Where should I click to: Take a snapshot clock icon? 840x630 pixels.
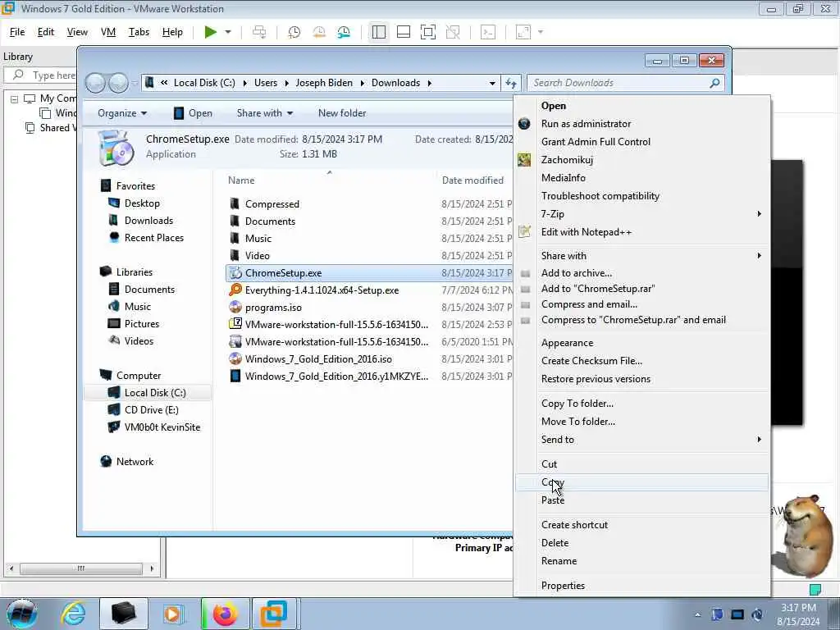pos(294,32)
